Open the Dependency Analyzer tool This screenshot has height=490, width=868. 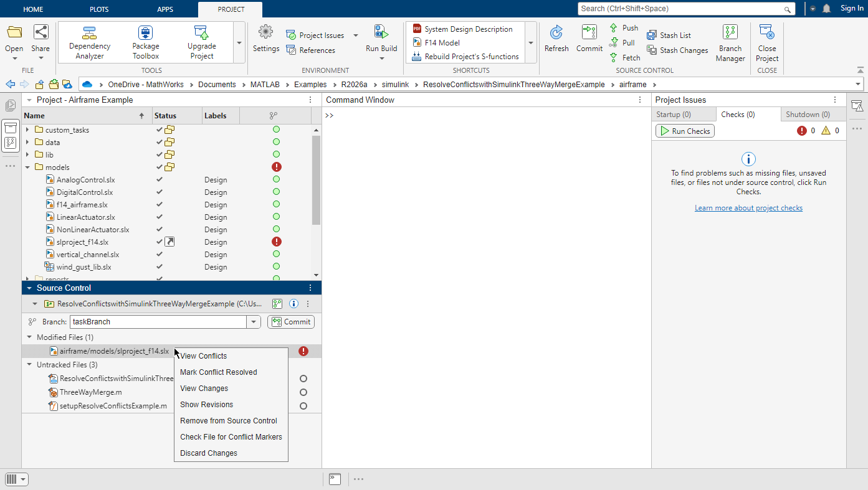pos(90,42)
